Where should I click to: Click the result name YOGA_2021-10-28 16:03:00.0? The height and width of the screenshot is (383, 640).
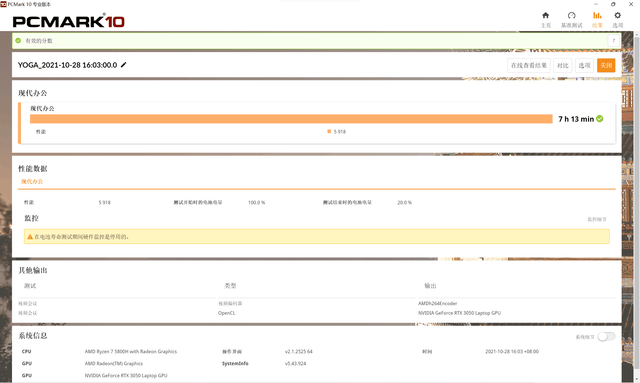click(x=67, y=65)
